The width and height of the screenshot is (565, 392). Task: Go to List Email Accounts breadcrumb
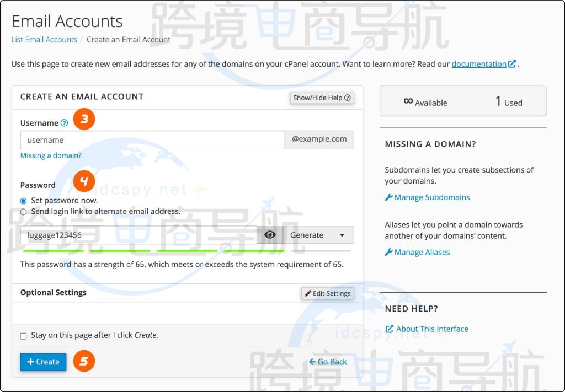(x=44, y=40)
